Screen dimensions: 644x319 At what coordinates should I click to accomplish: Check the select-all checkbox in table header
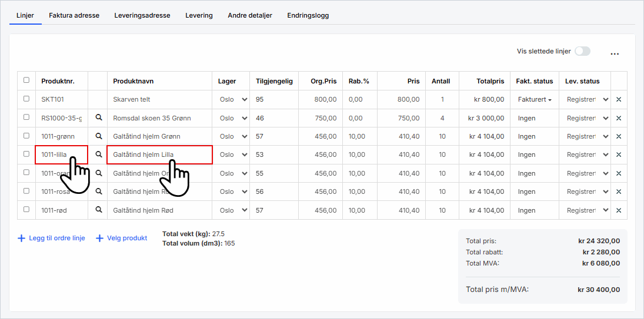[x=26, y=80]
